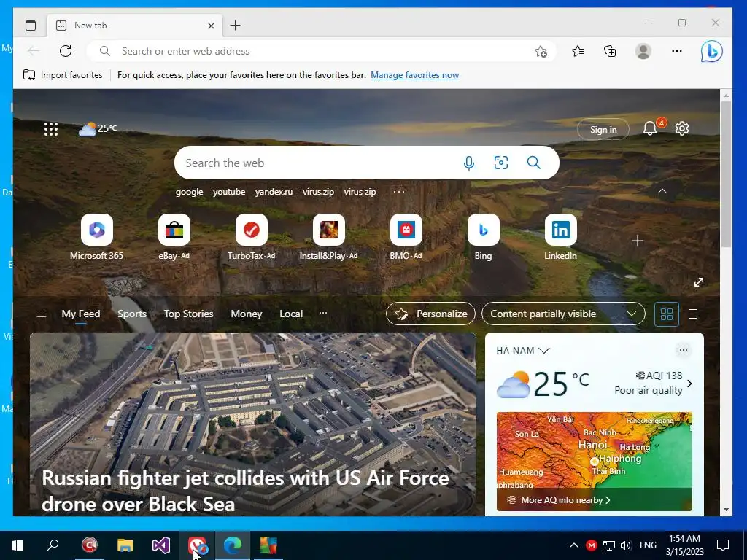Open Windows Start menu
Screen dimensions: 747x560
(18, 545)
